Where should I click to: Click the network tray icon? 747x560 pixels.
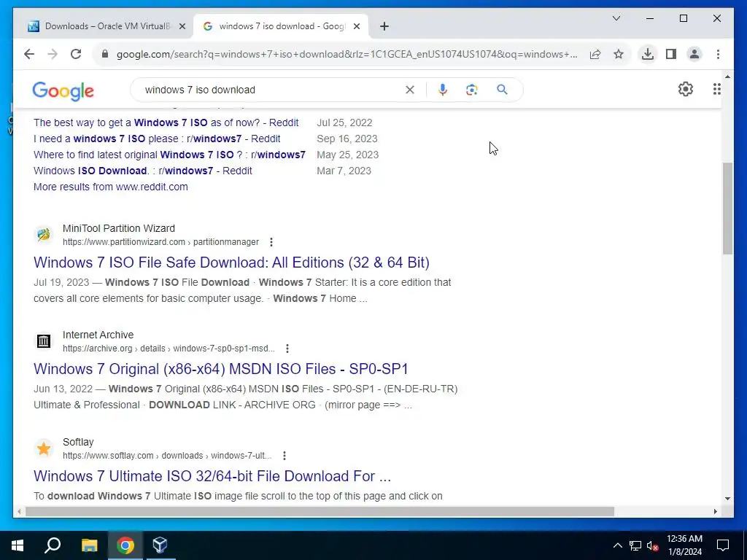pos(635,545)
